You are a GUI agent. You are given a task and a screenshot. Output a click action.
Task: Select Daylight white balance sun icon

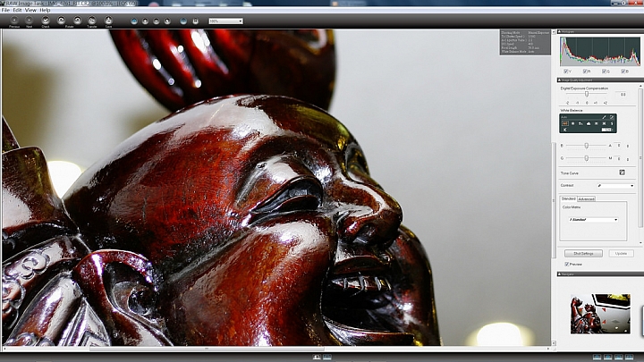573,123
